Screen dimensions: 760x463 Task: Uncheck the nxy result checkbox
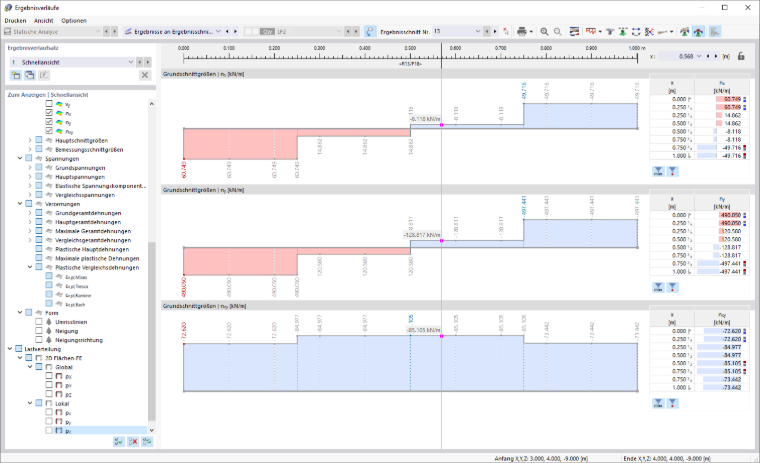49,131
